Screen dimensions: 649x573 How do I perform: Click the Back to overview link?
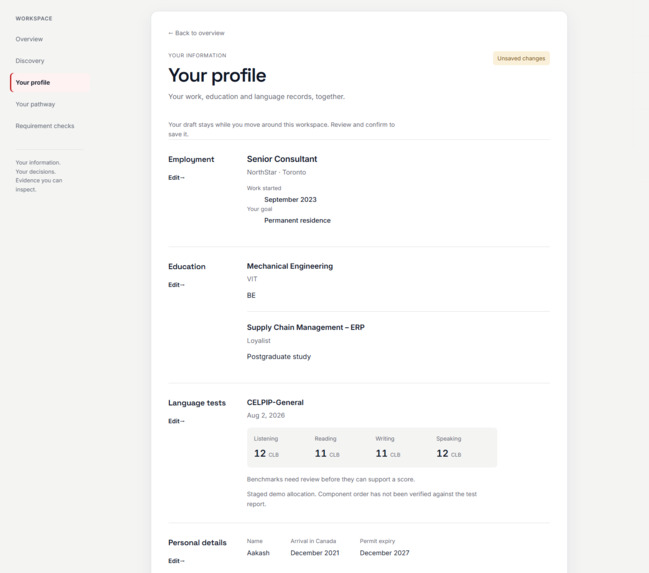pyautogui.click(x=196, y=33)
